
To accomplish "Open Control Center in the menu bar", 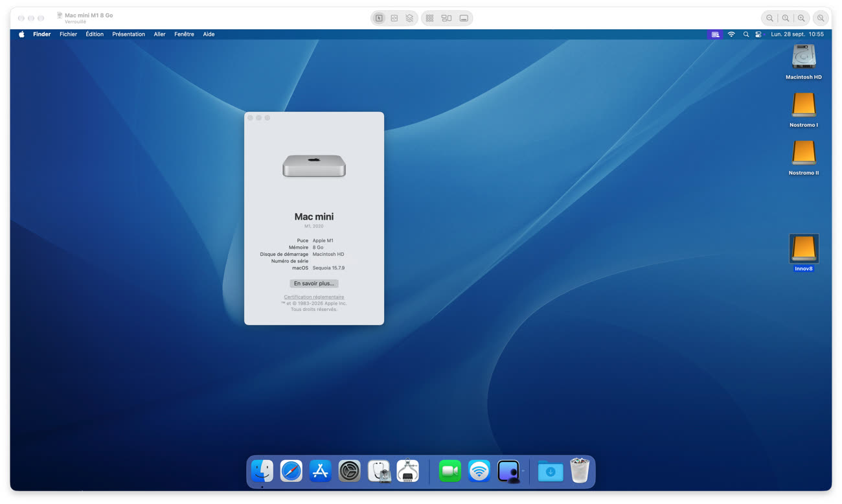I will click(x=758, y=34).
